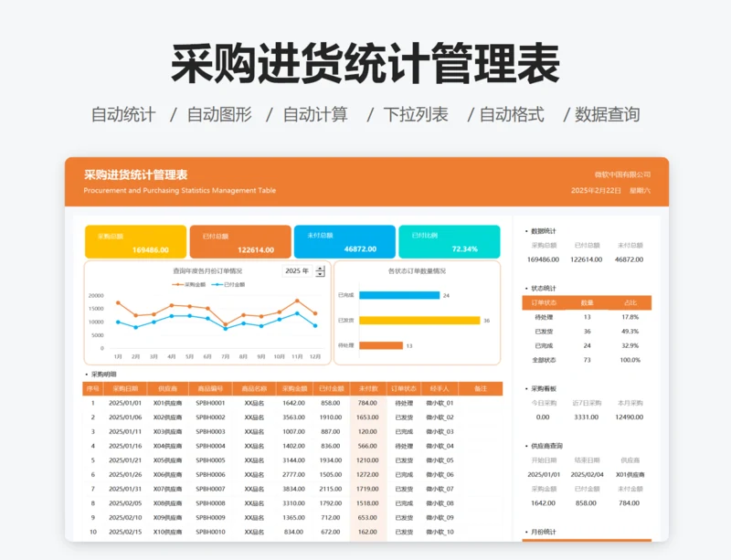Click chart title 各状态订单数量情况
731x560 pixels.
point(418,271)
